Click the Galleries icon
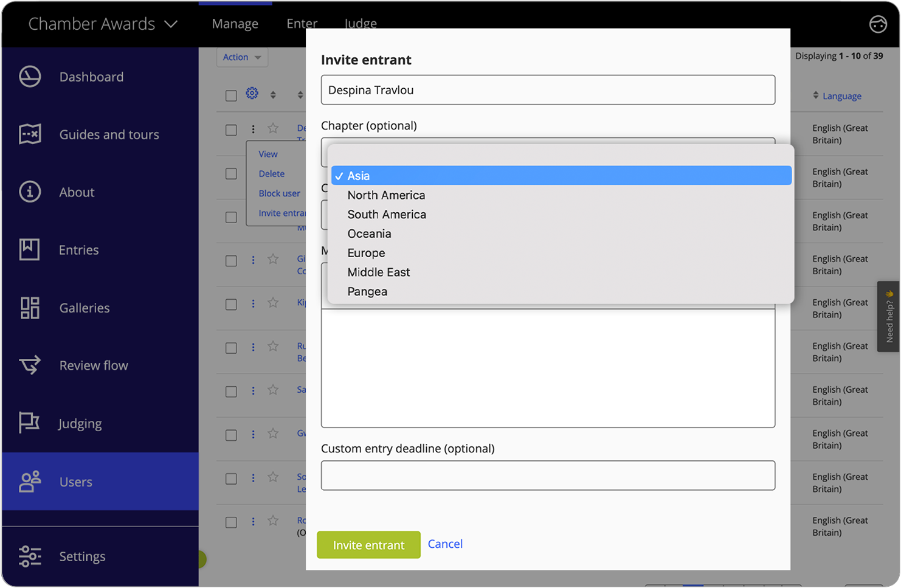 click(x=29, y=308)
